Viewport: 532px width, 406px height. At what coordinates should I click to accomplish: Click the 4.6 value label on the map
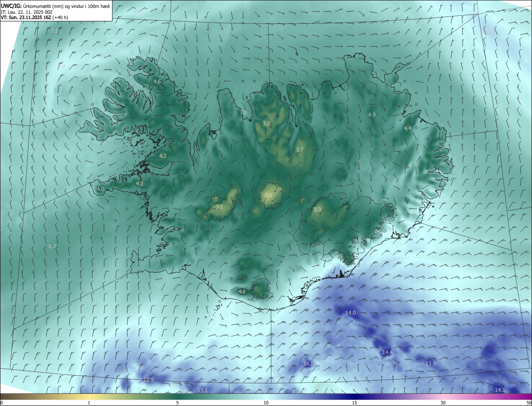[157, 82]
